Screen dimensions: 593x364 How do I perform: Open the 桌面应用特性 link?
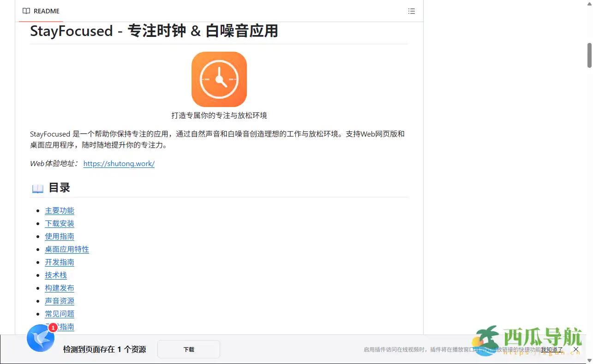[x=67, y=249]
